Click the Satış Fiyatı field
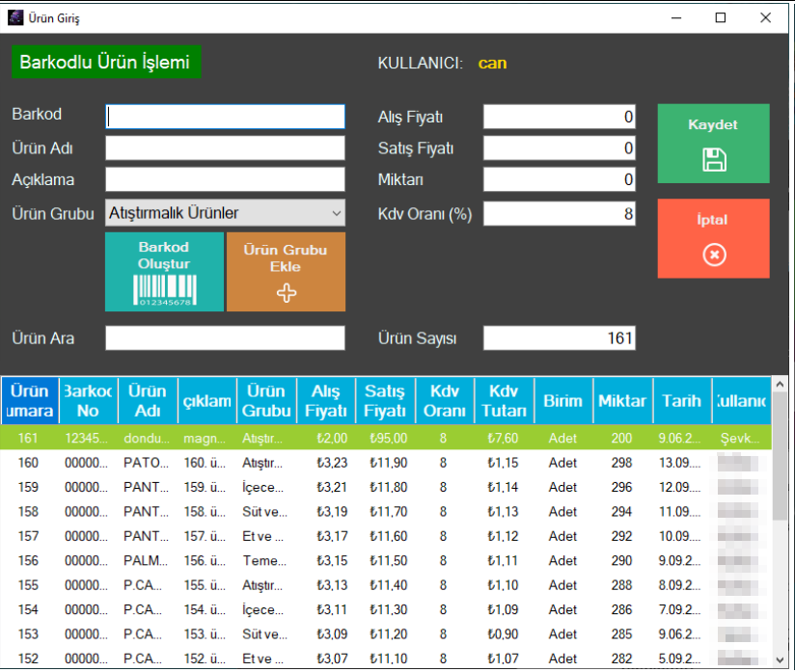795x672 pixels. (x=559, y=148)
